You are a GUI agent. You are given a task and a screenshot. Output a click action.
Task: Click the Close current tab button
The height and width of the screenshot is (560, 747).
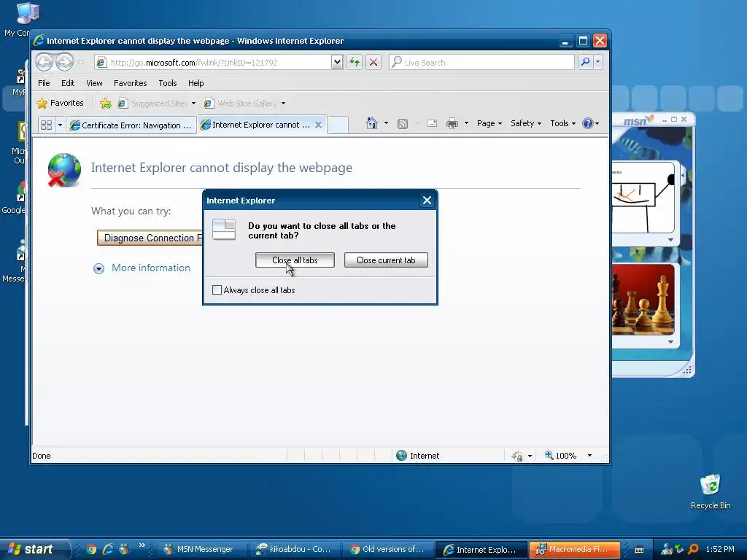pyautogui.click(x=386, y=260)
